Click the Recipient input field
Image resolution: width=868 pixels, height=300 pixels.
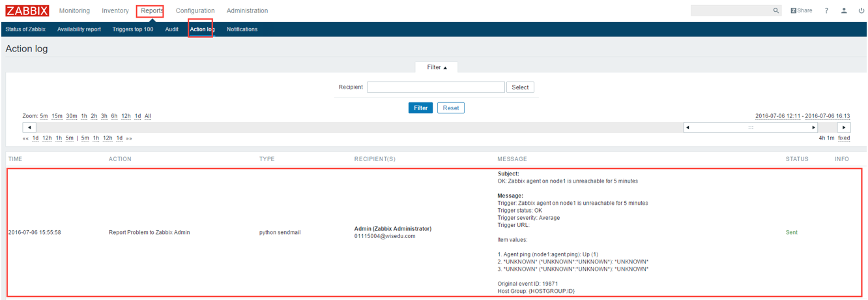tap(436, 87)
